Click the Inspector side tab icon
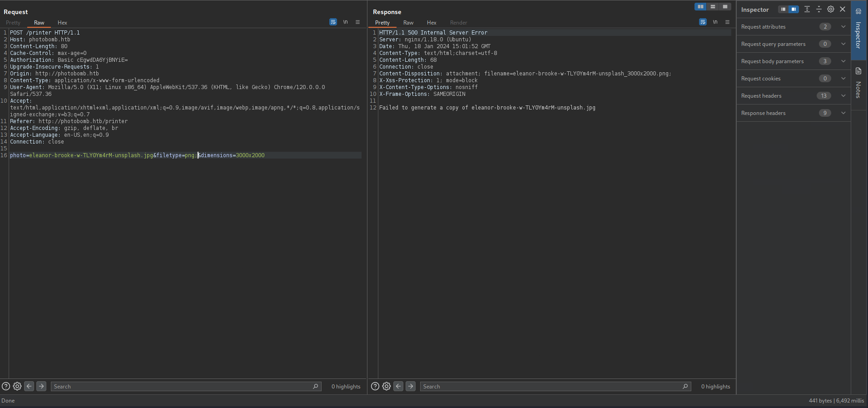This screenshot has height=408, width=868. coord(858,11)
